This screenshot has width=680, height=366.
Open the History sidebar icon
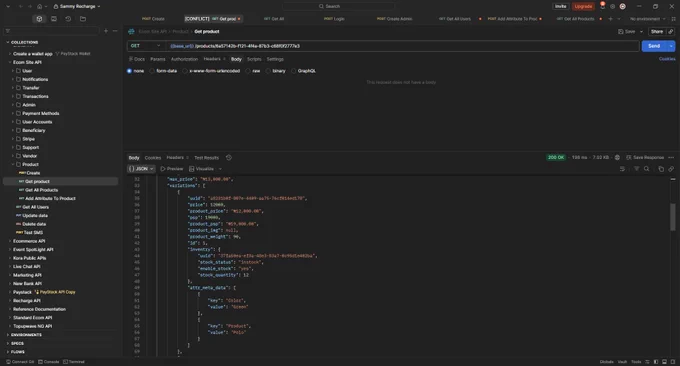68,19
